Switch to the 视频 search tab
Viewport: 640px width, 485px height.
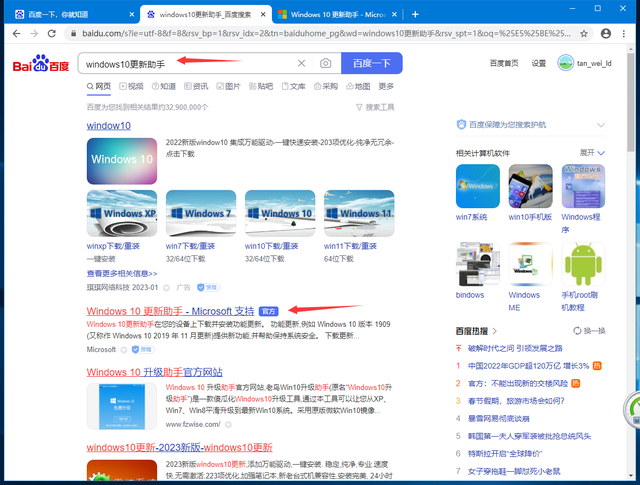click(x=131, y=86)
